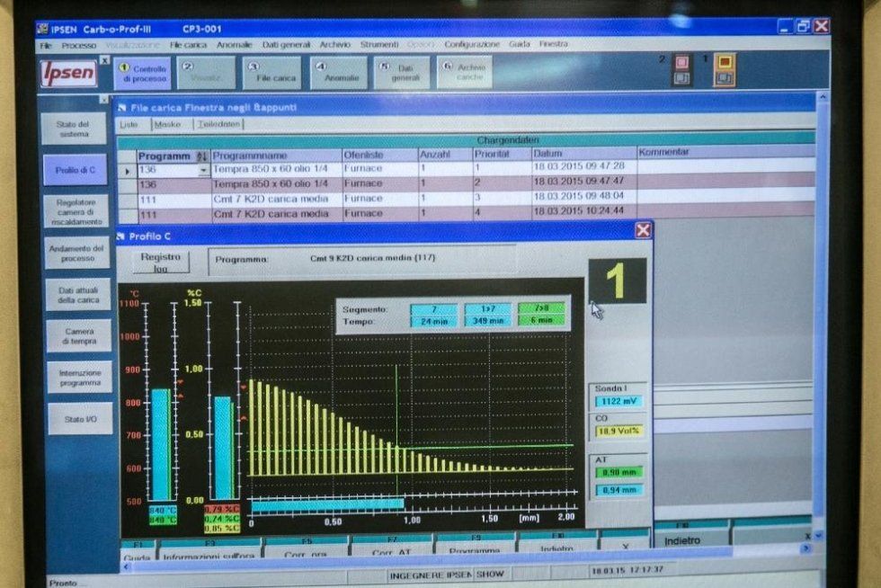Screen dimensions: 881x588
Task: Click Andamento del processo sidebar button
Action: [x=77, y=253]
